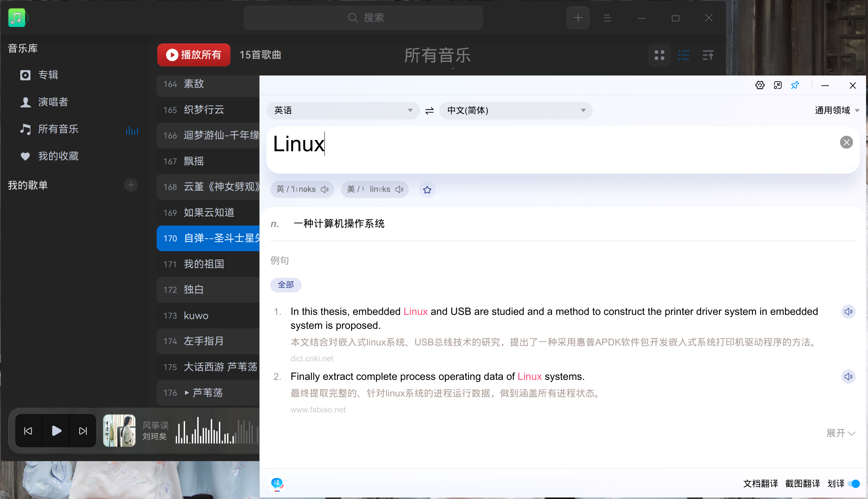Play audio for first example sentence
This screenshot has height=499, width=868.
tap(848, 312)
